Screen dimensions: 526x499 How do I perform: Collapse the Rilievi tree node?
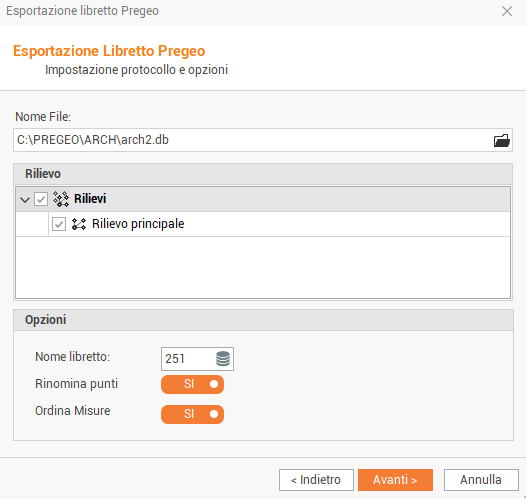pyautogui.click(x=25, y=200)
